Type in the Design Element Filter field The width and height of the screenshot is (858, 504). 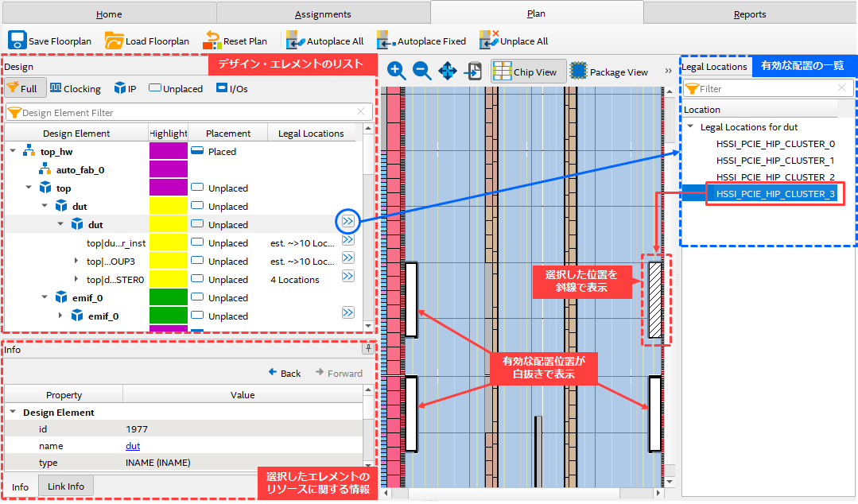tap(188, 112)
